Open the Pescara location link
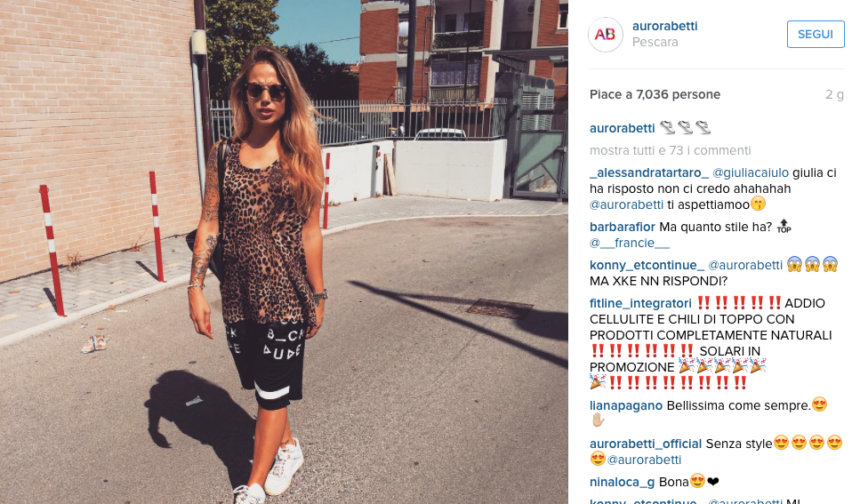The image size is (852, 504). (x=655, y=43)
